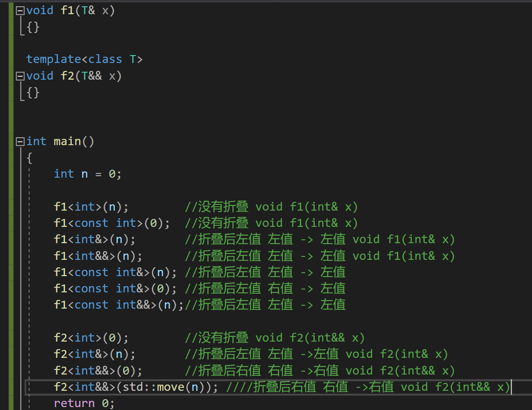The height and width of the screenshot is (410, 532).
Task: Click the comment after f2<int&&>(0)
Action: (320, 371)
